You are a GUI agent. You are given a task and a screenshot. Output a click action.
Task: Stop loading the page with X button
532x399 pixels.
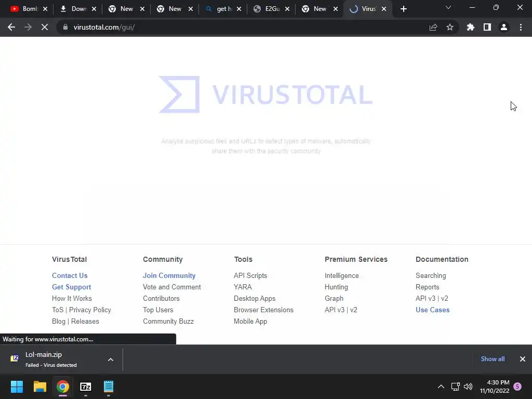[45, 27]
